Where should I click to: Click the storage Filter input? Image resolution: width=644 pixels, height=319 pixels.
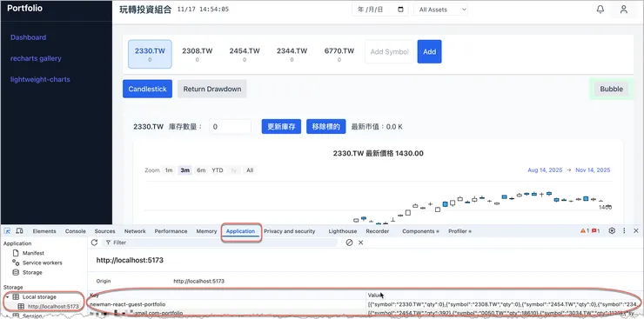coord(219,243)
